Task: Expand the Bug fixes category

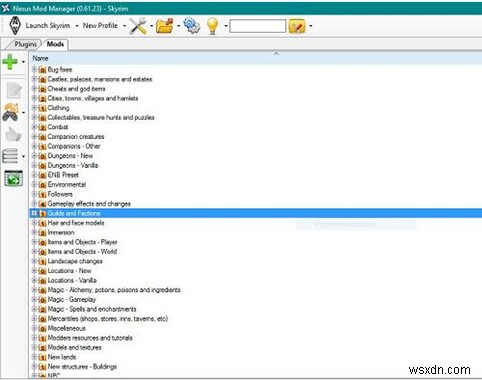Action: [x=34, y=69]
